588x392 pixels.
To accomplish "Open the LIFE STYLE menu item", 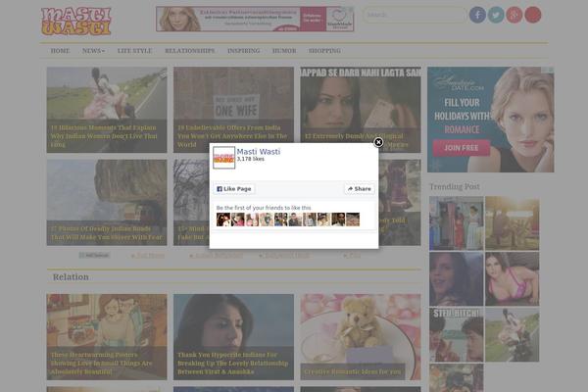I will (134, 51).
